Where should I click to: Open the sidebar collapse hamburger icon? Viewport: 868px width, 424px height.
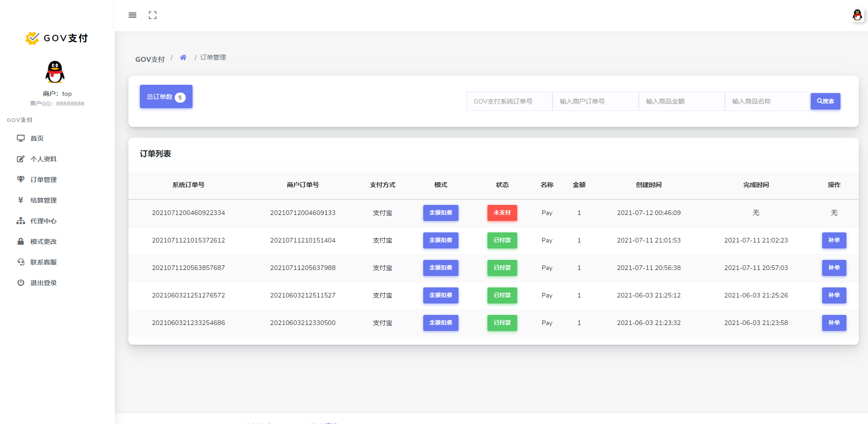132,15
